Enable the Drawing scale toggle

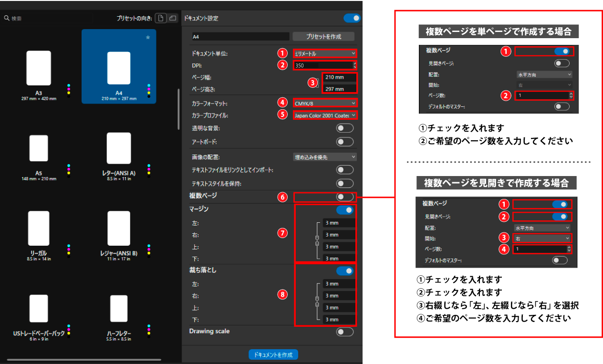click(x=344, y=332)
